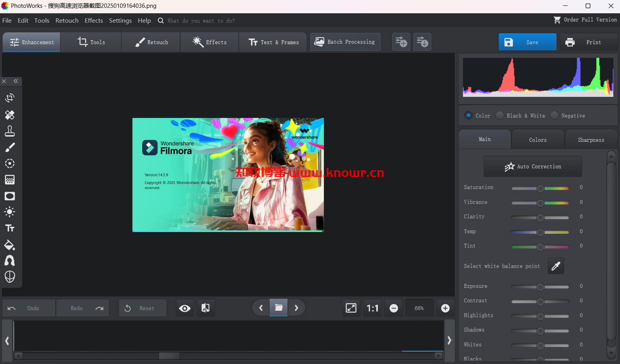Select the Portrait silhouette tool
Screen dimensions: 620x364
pos(10,261)
